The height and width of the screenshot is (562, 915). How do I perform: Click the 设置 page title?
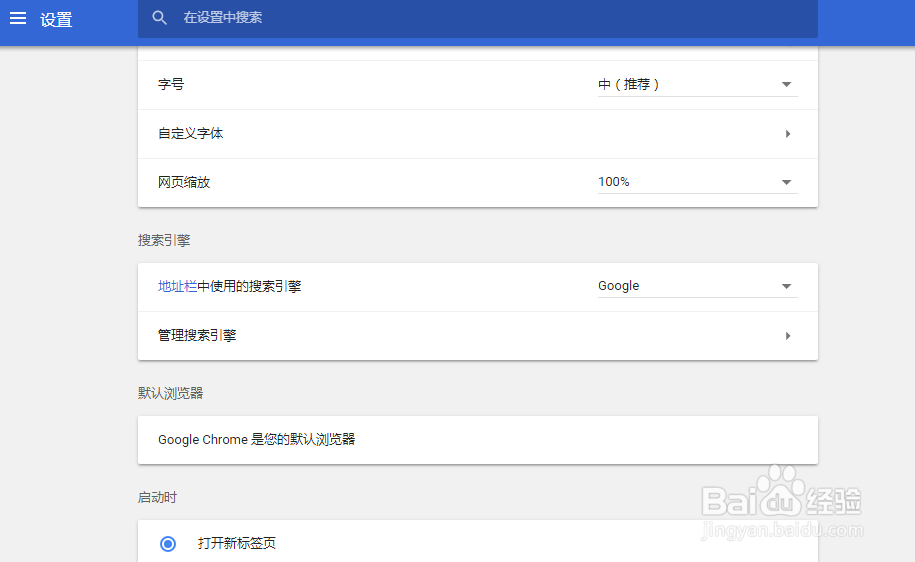click(56, 20)
